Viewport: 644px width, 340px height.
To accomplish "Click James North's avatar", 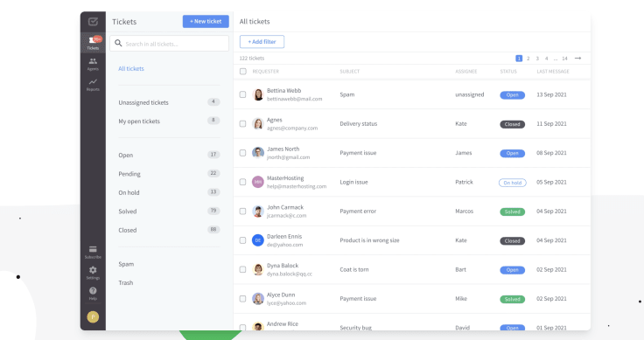I will click(258, 153).
